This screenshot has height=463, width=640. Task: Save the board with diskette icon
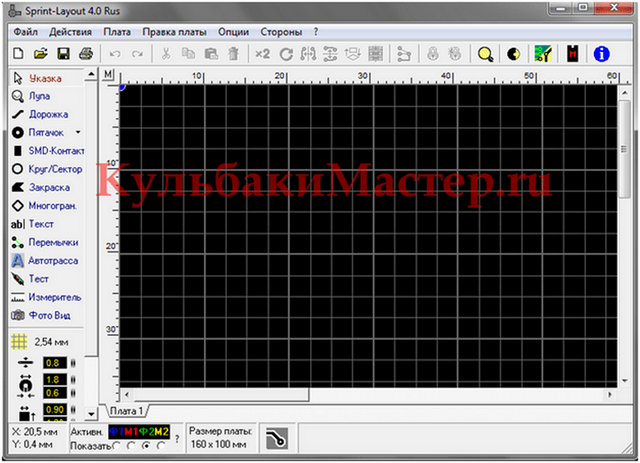[64, 53]
